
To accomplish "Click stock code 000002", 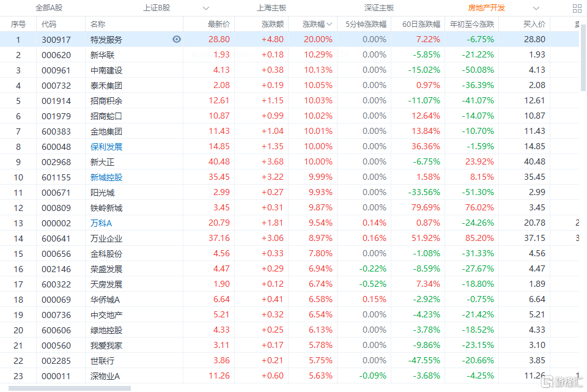I will pyautogui.click(x=56, y=223).
